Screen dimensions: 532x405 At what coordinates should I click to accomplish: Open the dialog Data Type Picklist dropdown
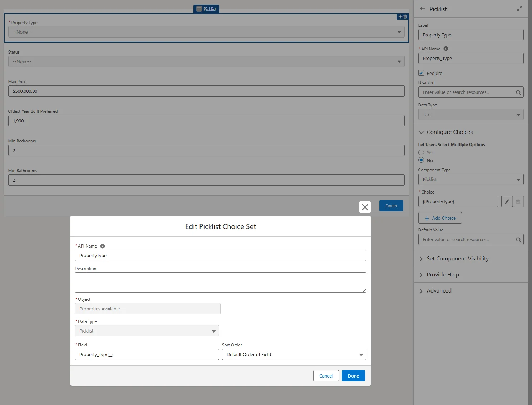[147, 331]
